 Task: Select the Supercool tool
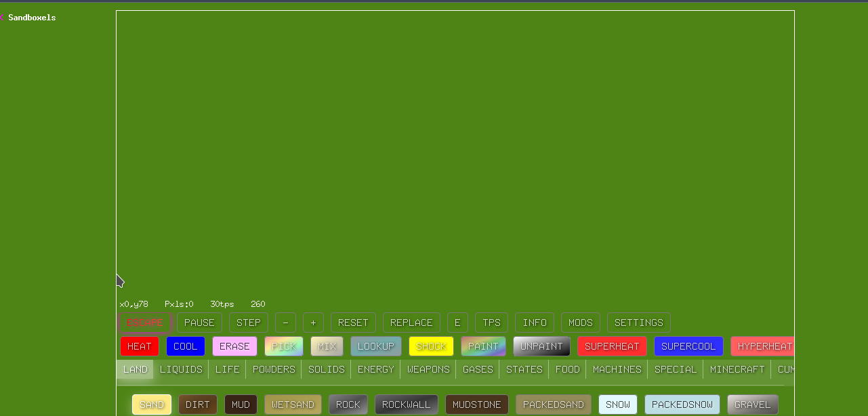coord(688,346)
